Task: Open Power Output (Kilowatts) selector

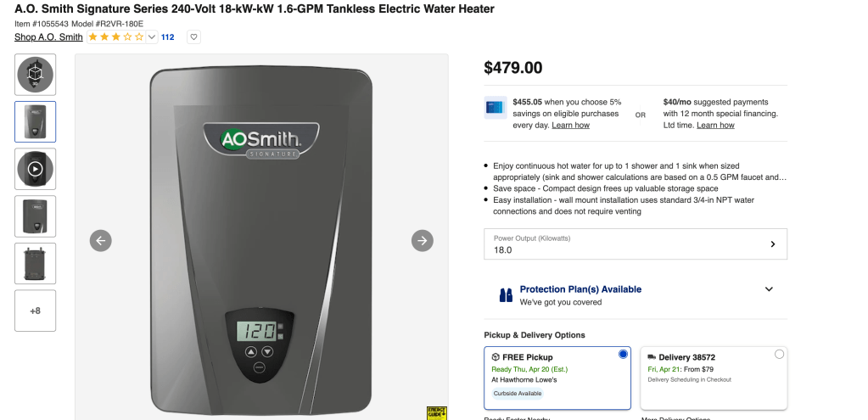Action: coord(636,244)
